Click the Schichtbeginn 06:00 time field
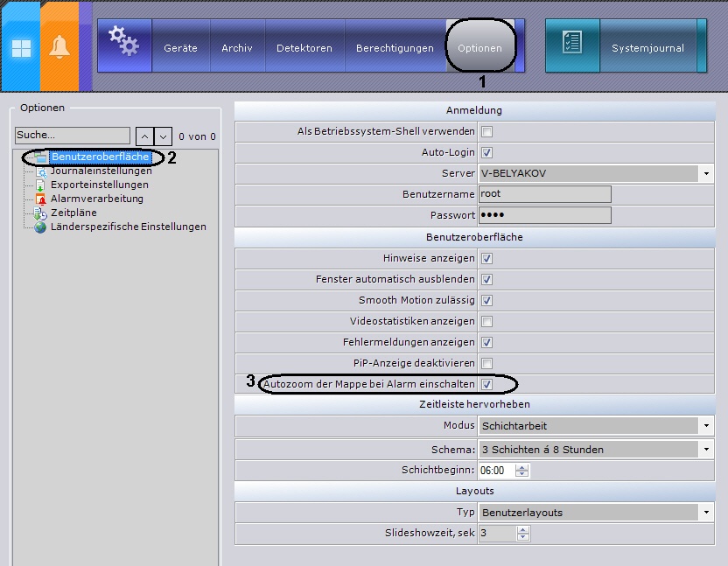 497,471
